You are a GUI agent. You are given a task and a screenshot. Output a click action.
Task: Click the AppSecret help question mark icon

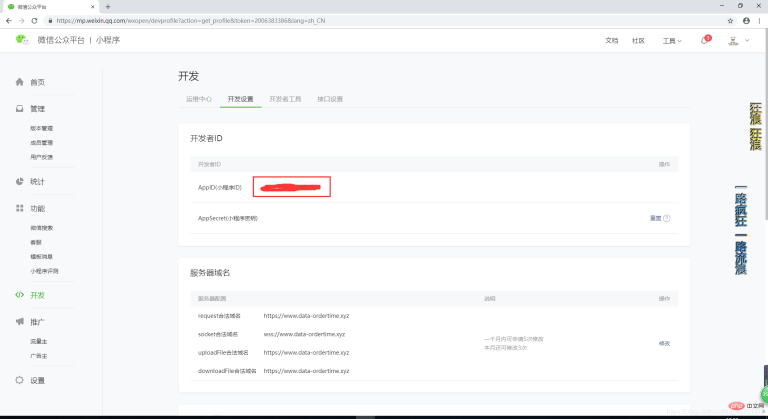667,218
